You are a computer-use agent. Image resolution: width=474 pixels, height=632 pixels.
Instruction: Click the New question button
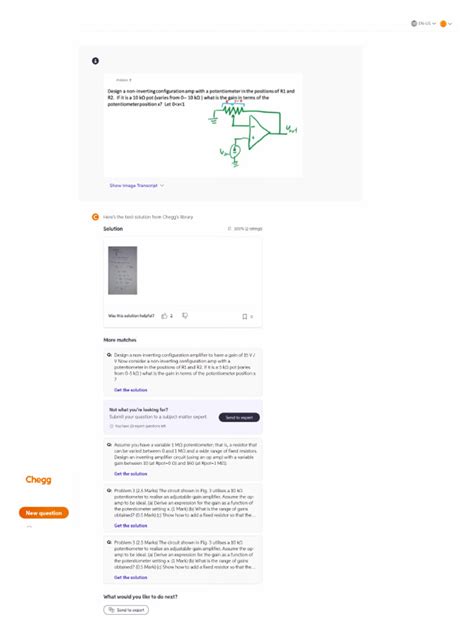(44, 513)
